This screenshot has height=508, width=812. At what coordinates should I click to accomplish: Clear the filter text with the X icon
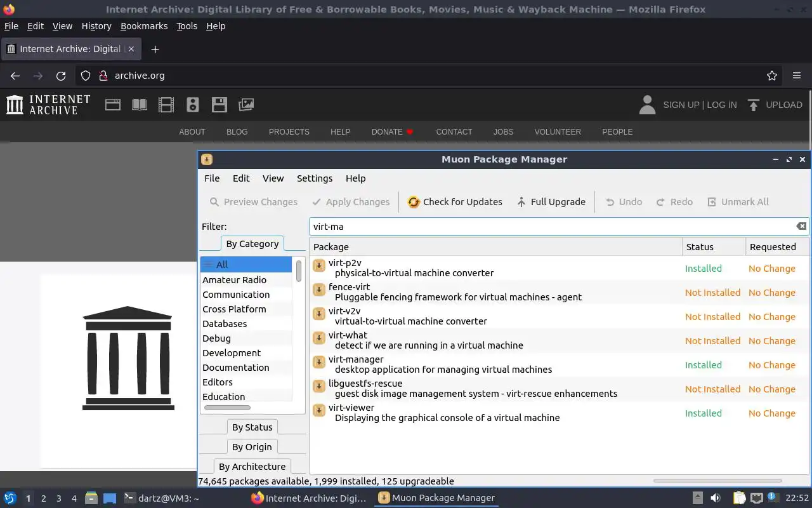(801, 226)
